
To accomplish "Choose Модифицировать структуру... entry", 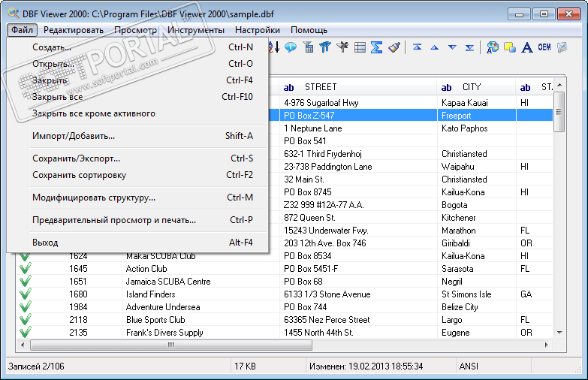I will [143, 198].
